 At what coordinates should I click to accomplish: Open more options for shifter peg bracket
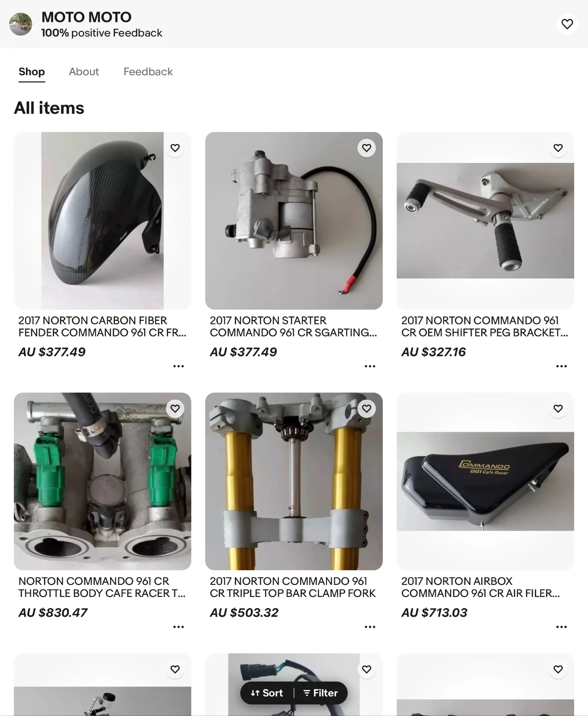pyautogui.click(x=561, y=366)
